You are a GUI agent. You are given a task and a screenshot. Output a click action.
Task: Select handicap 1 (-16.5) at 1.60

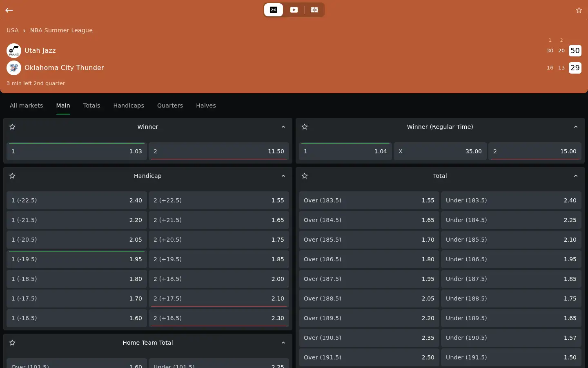point(77,318)
